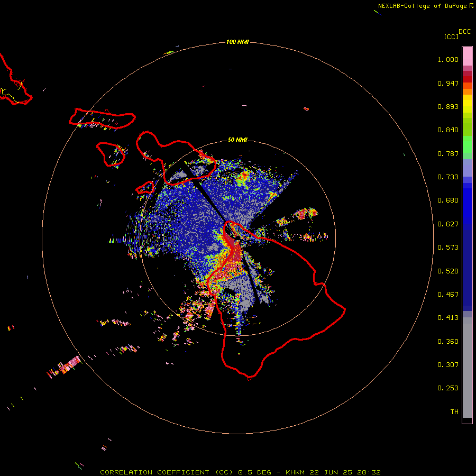Select the 0.467 scale value
This screenshot has width=476, height=476.
(448, 295)
